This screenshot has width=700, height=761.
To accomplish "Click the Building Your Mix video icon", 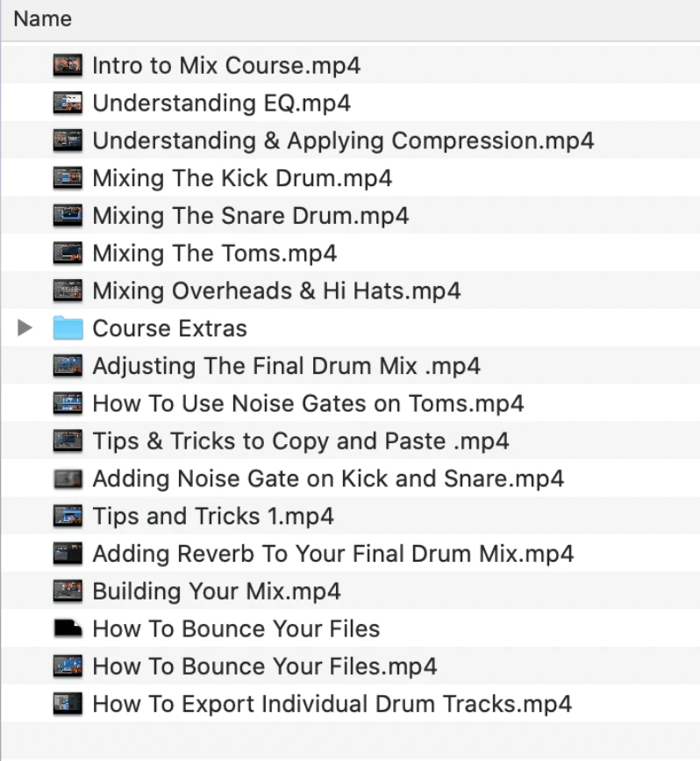I will [68, 592].
